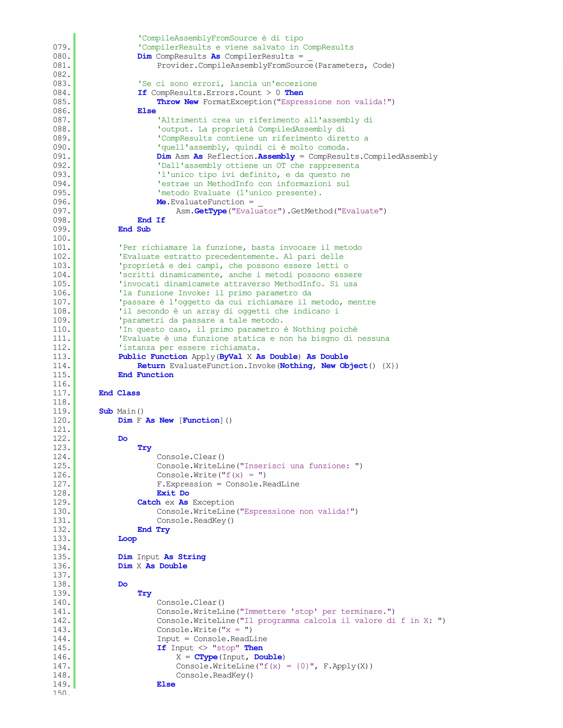
Task: Click 'Input = Console.ReadLine' line
Action: coord(212,639)
